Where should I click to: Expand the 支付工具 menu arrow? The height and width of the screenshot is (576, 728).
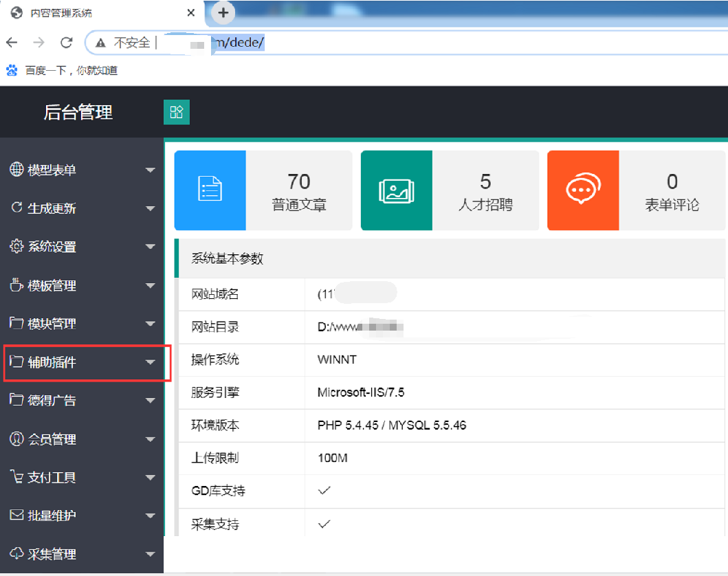[x=150, y=477]
